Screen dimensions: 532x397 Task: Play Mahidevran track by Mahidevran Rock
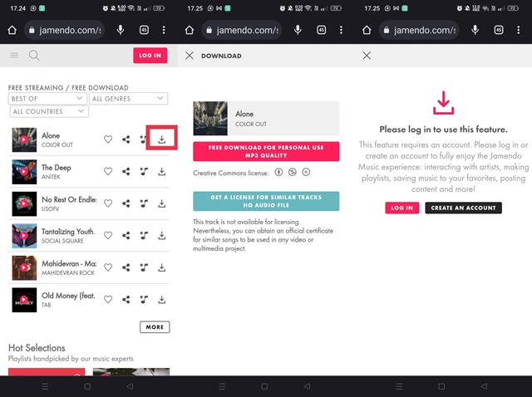tap(24, 267)
